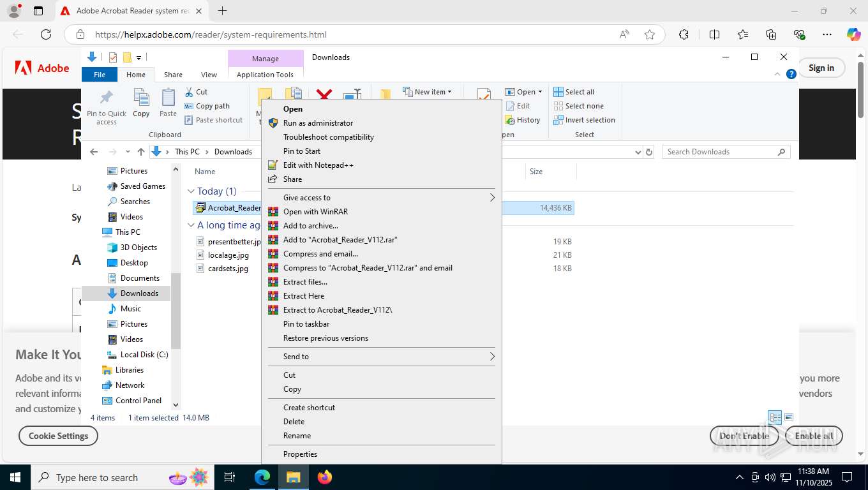868x490 pixels.
Task: Open the File tab in Explorer
Action: pyautogui.click(x=100, y=75)
